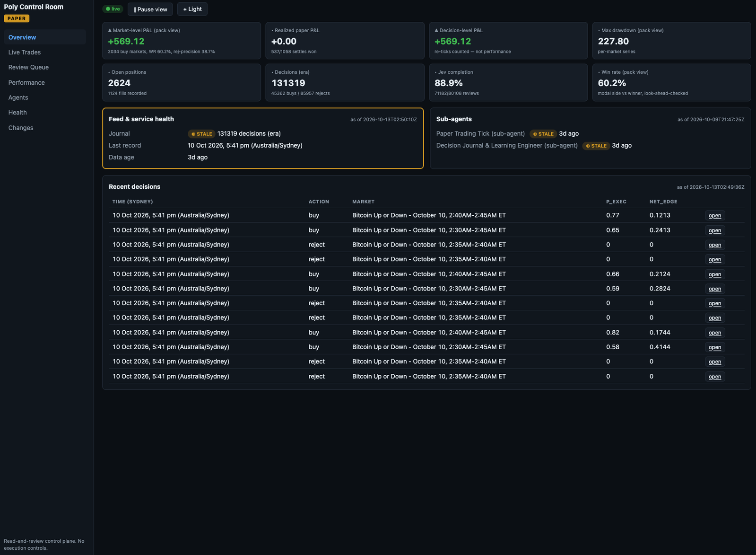756x555 pixels.
Task: Open the decision with net edge 0.2413
Action: pos(715,230)
